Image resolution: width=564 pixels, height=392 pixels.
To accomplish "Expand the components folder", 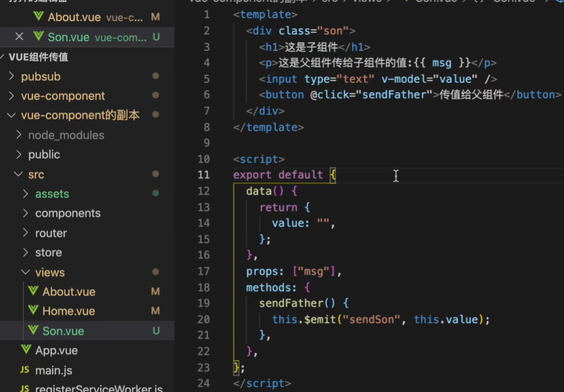I will pos(25,213).
